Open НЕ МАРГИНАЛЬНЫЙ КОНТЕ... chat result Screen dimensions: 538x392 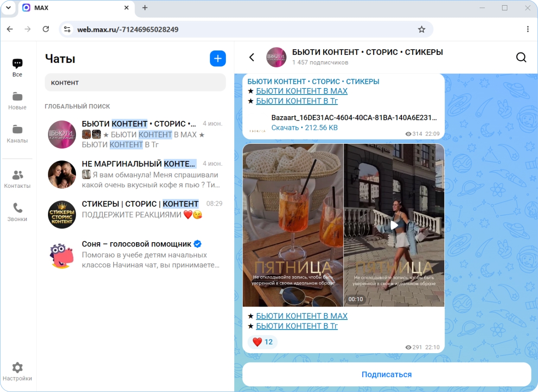coord(135,174)
